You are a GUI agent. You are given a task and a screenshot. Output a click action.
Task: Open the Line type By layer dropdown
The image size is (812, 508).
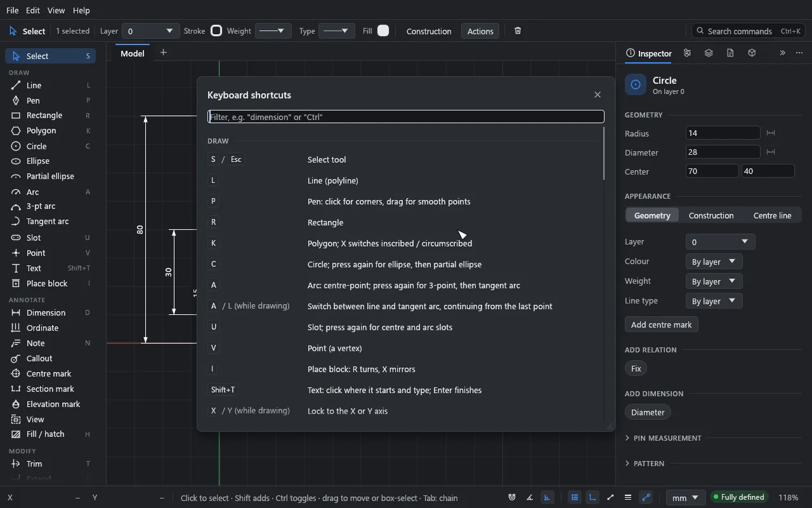coord(714,301)
